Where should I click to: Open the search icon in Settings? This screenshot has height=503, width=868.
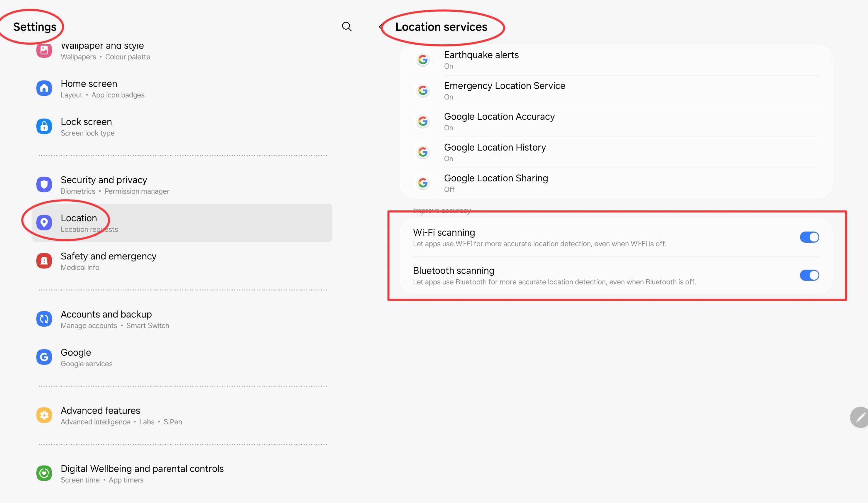click(347, 26)
